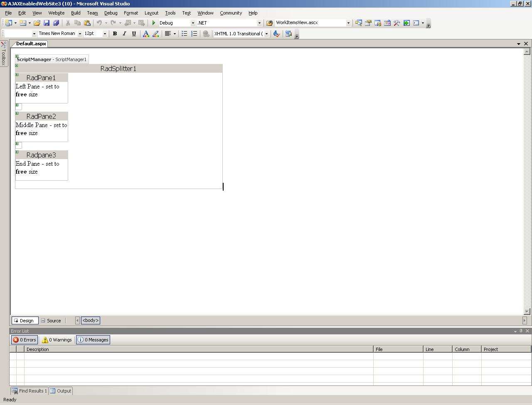The height and width of the screenshot is (405, 532).
Task: Click the Foreground Color icon
Action: (x=146, y=34)
